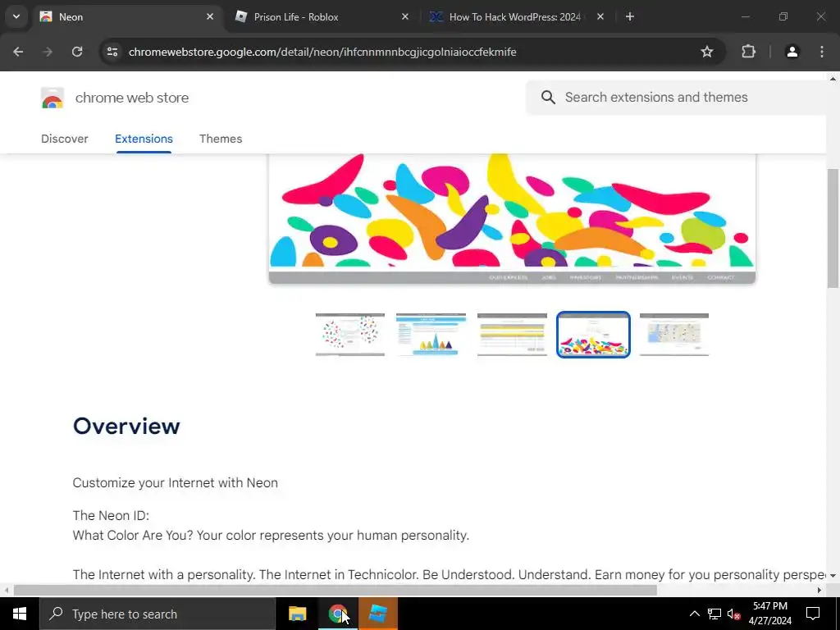This screenshot has height=630, width=840.
Task: Select the second thumbnail with triangle chart
Action: (x=431, y=335)
